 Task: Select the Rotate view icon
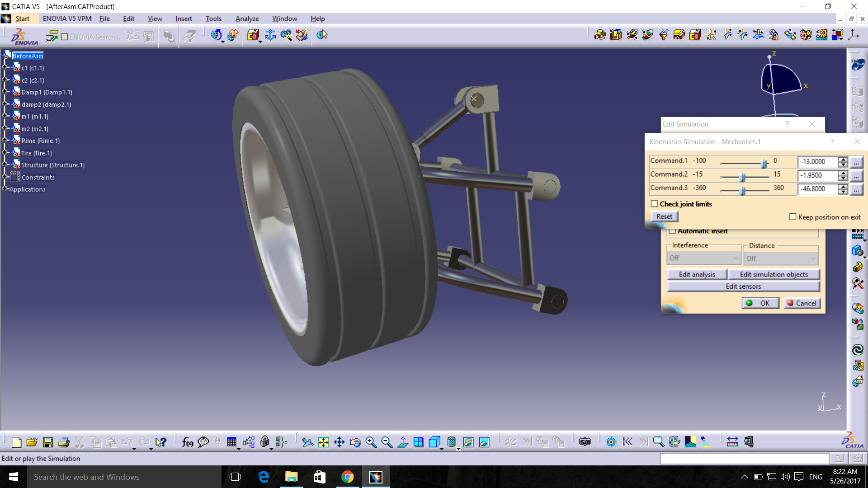point(355,442)
